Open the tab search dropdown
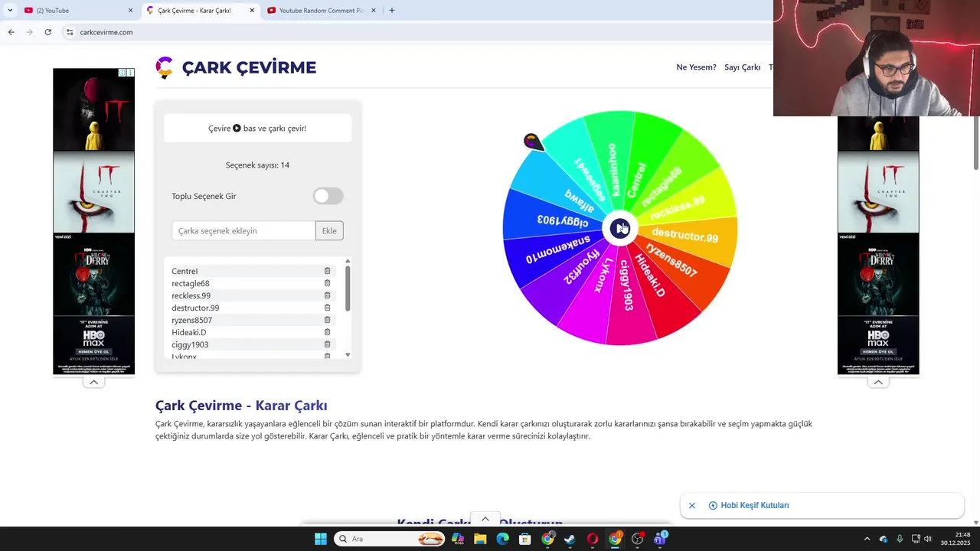This screenshot has width=980, height=551. [x=10, y=11]
